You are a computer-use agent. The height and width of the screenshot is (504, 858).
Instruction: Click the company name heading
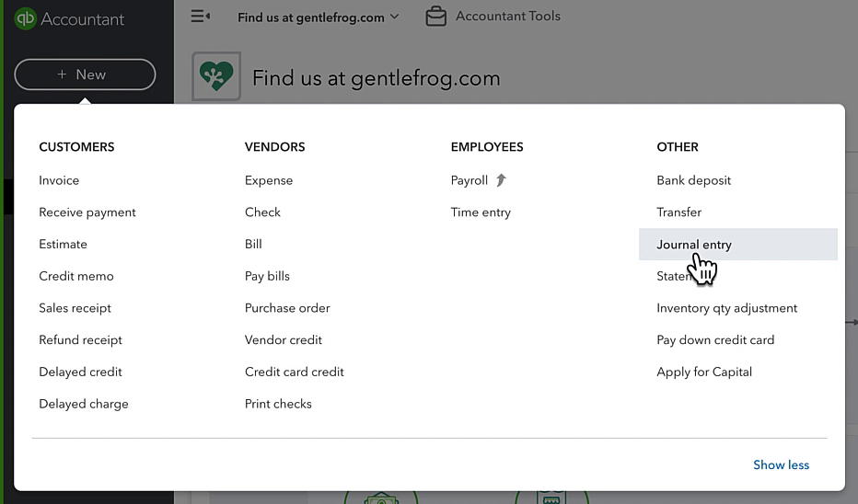(376, 78)
